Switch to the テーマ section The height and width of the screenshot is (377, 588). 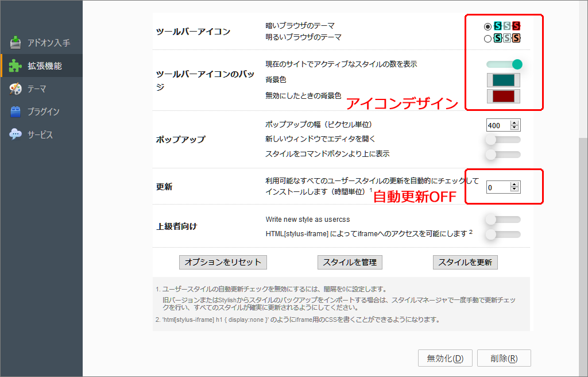click(41, 89)
